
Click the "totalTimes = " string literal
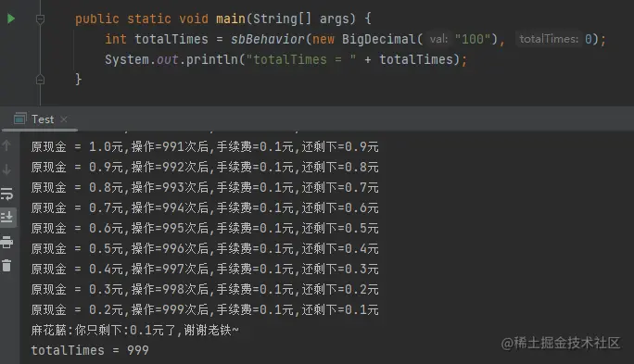[x=301, y=59]
